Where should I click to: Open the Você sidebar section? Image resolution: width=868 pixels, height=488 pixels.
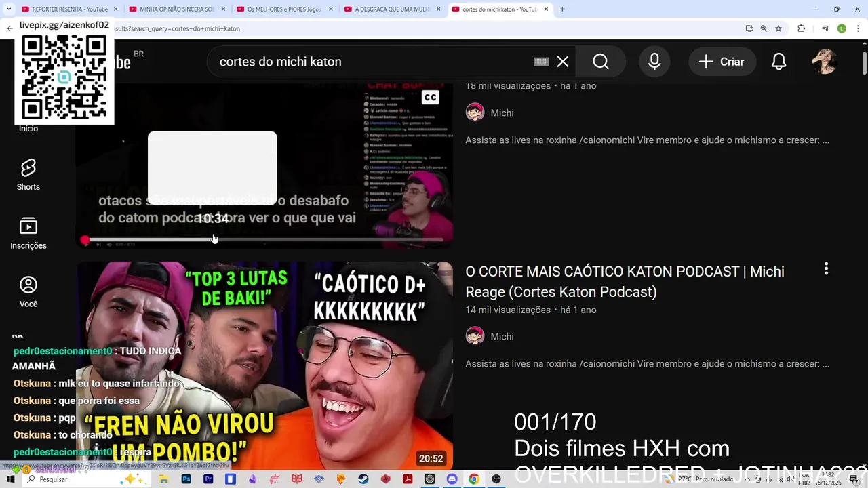[x=28, y=292]
